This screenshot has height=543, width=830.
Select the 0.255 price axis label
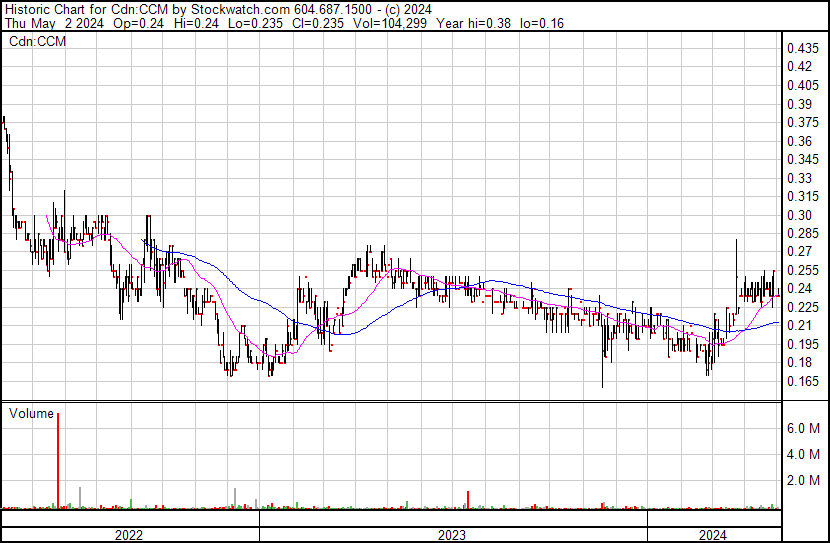803,270
